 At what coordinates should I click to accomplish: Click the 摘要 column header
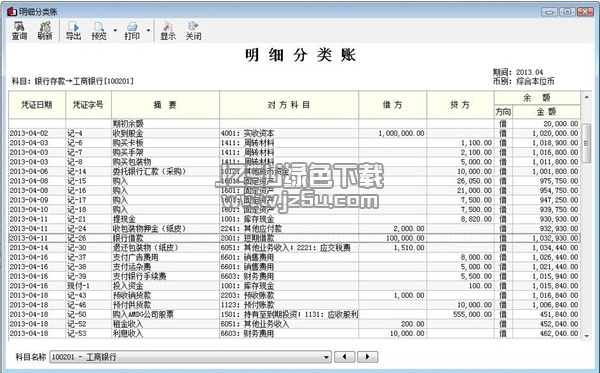(x=165, y=105)
